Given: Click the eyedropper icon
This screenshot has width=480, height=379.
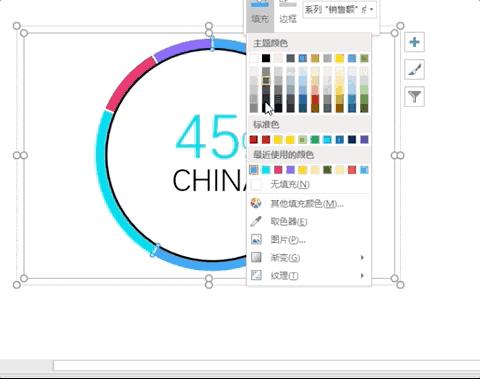Looking at the screenshot, I should [256, 221].
